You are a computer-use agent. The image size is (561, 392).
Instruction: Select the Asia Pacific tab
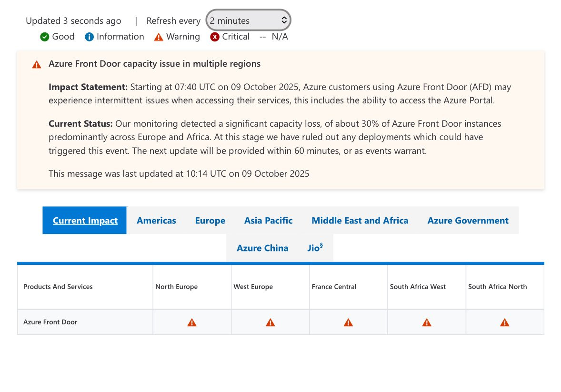[x=268, y=221]
